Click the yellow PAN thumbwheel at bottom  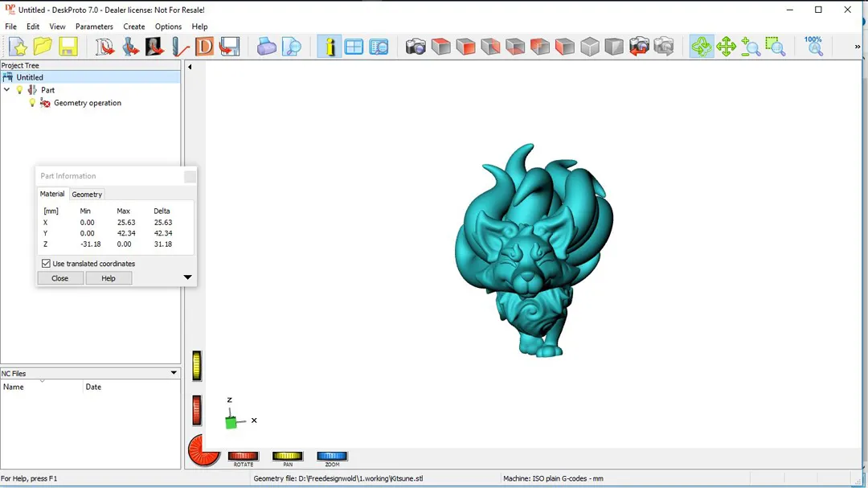(287, 456)
